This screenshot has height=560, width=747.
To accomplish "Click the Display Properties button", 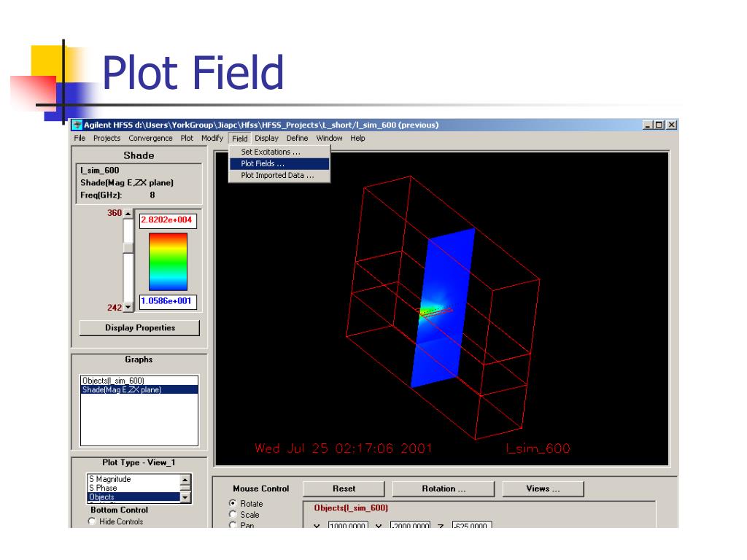I will [139, 327].
